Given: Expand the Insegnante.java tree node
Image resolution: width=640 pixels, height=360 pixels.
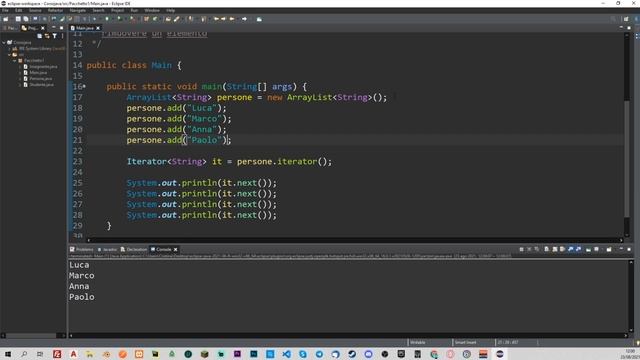Looking at the screenshot, I should [x=20, y=67].
